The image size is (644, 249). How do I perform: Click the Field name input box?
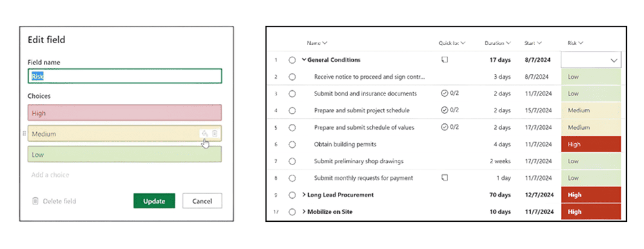[x=125, y=76]
